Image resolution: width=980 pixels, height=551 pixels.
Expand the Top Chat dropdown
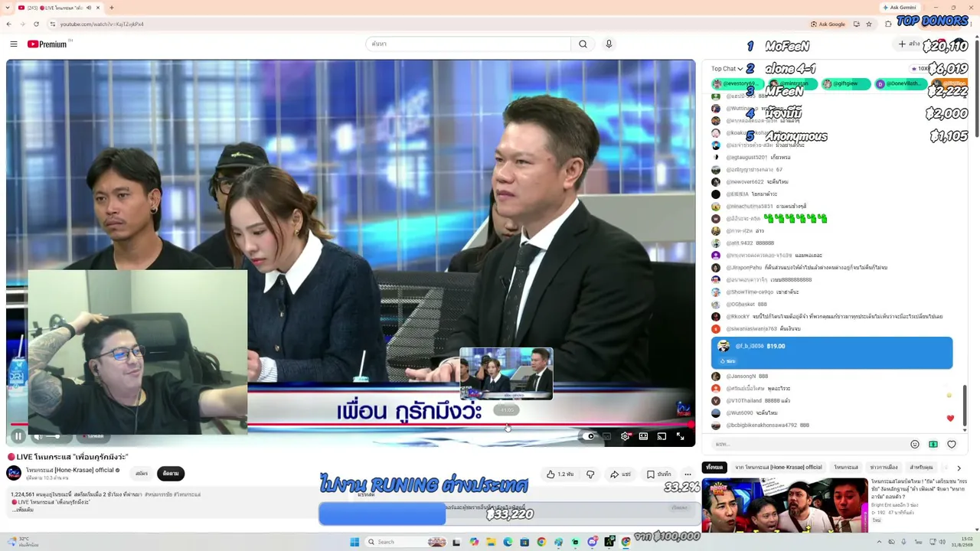point(727,69)
